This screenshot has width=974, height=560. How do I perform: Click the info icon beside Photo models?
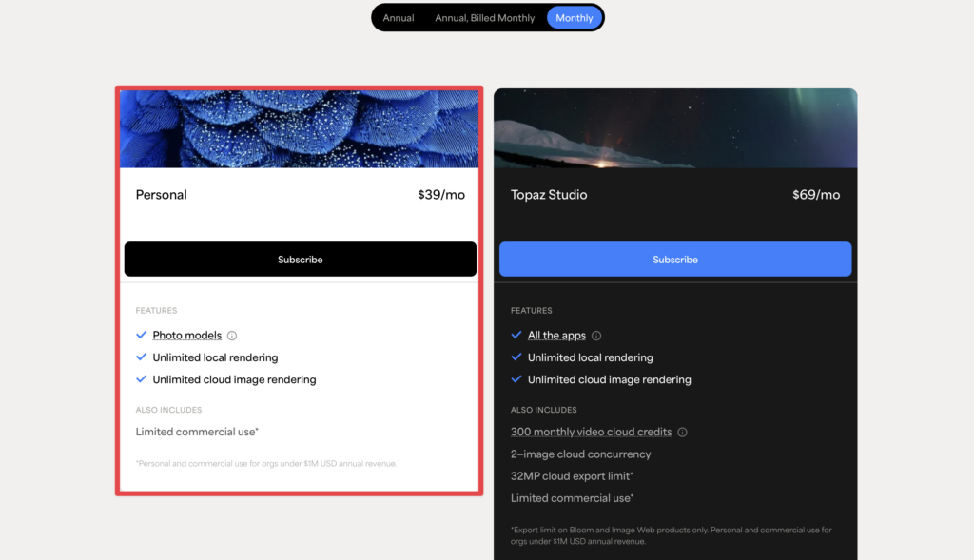tap(232, 336)
